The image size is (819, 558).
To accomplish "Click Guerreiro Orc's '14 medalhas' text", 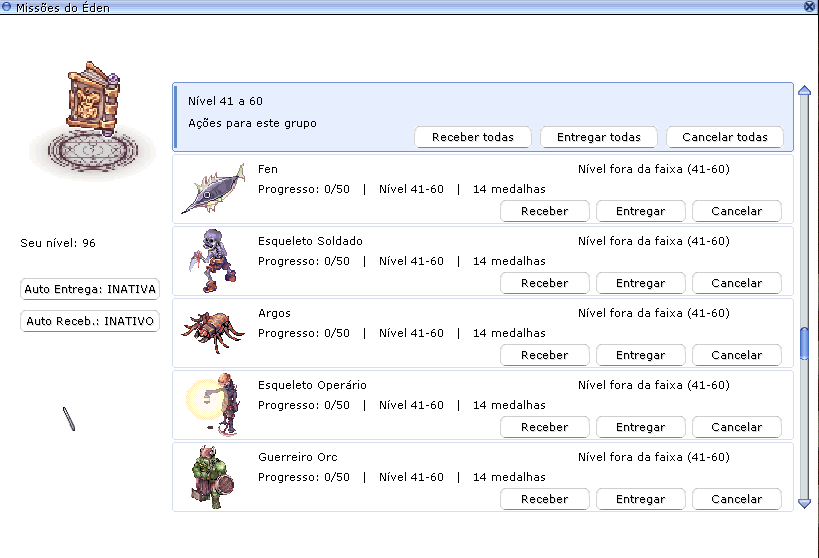I will pos(509,477).
